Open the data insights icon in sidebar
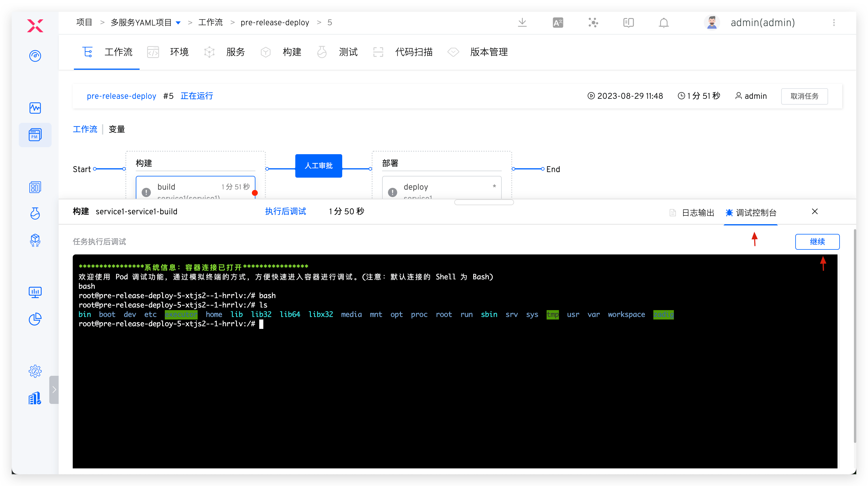 (35, 108)
